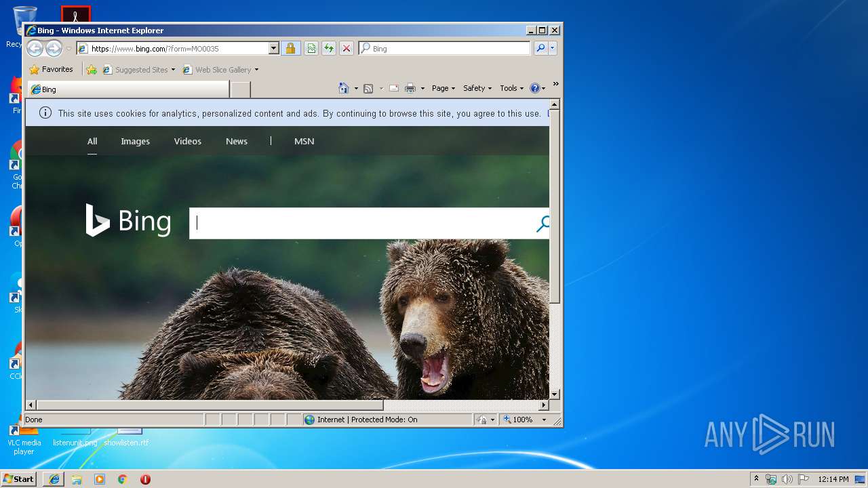Click the volume speaker tray icon

(x=787, y=479)
